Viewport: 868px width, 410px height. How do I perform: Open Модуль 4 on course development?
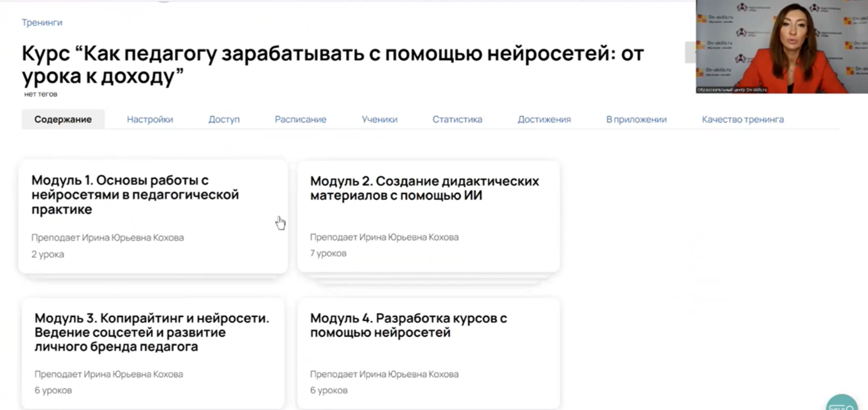pos(409,325)
